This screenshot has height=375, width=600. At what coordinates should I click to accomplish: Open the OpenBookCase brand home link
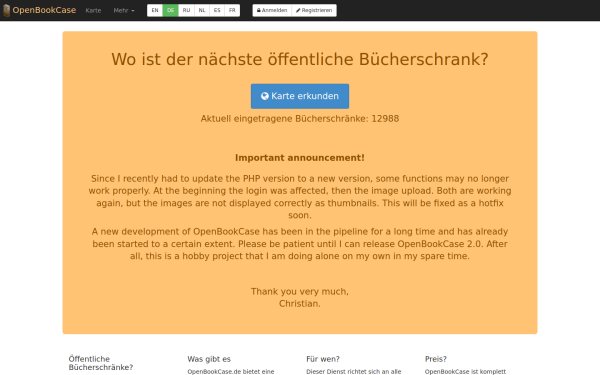click(x=44, y=10)
